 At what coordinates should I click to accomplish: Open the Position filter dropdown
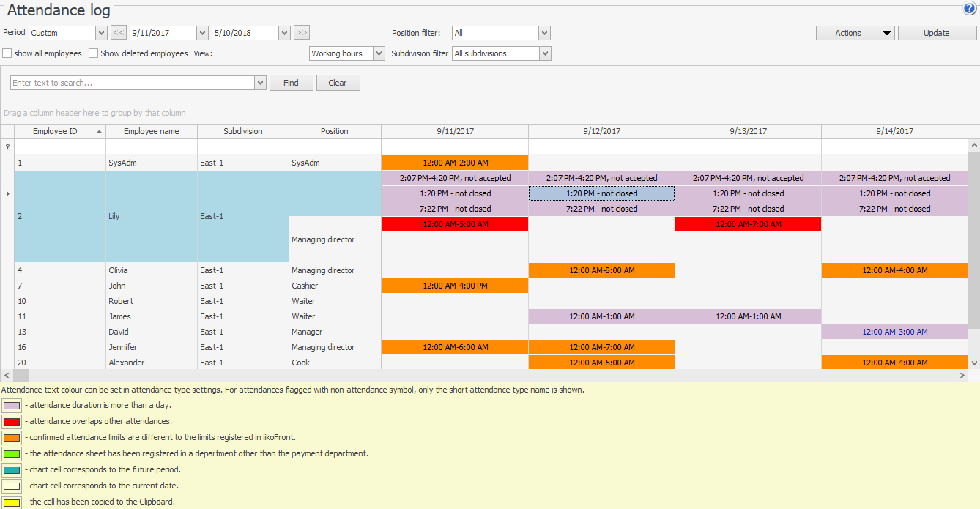(x=544, y=33)
